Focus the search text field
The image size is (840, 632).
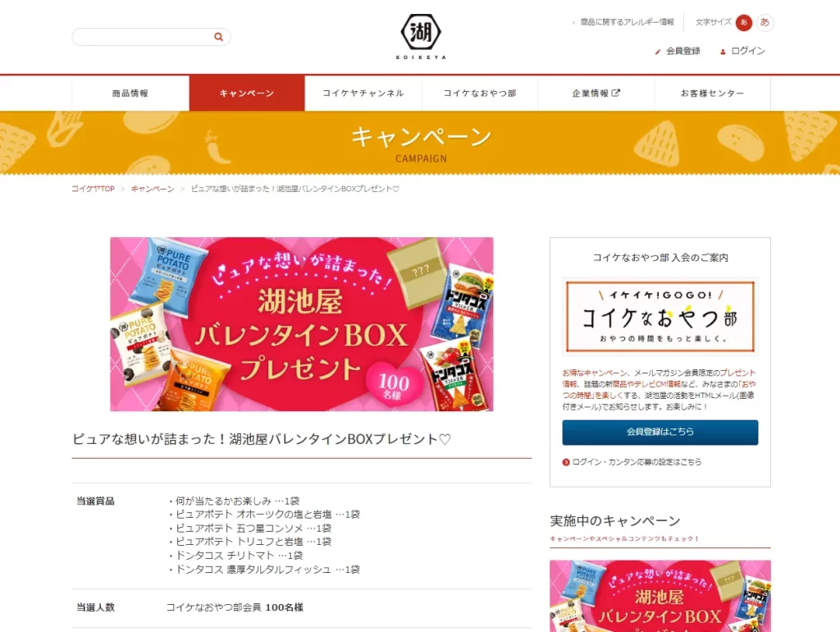142,37
